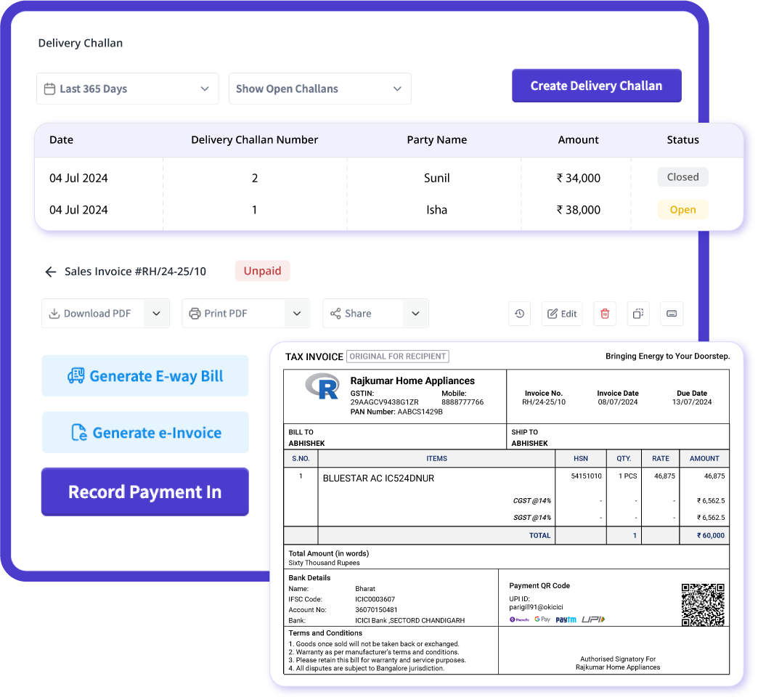Screen dimensions: 758x700
Task: Click the calendar icon in the date filter
Action: point(49,88)
